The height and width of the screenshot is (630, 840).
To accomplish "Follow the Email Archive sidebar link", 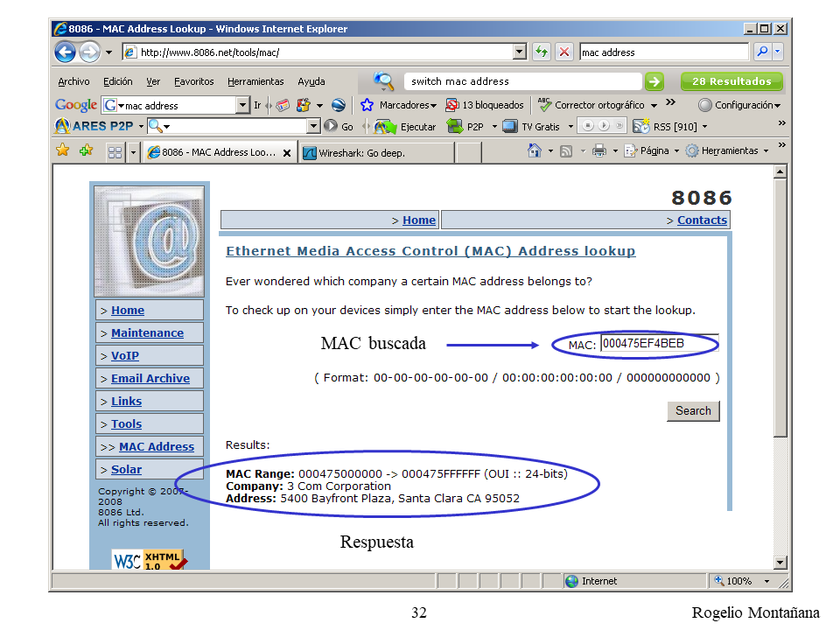I will point(150,379).
